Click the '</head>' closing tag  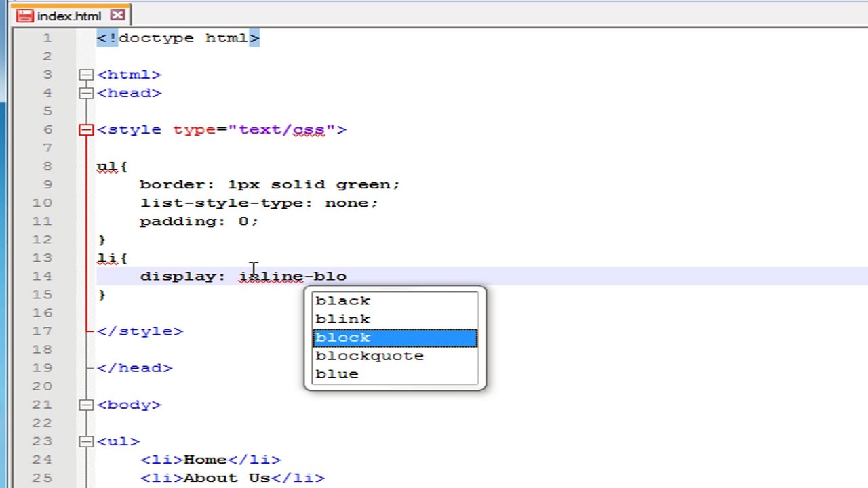click(135, 367)
